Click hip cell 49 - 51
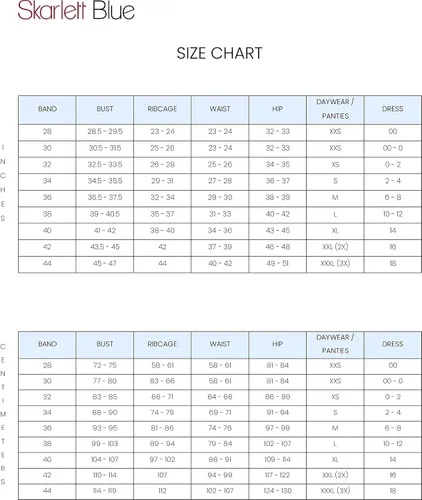Image resolution: width=422 pixels, height=500 pixels. (278, 264)
